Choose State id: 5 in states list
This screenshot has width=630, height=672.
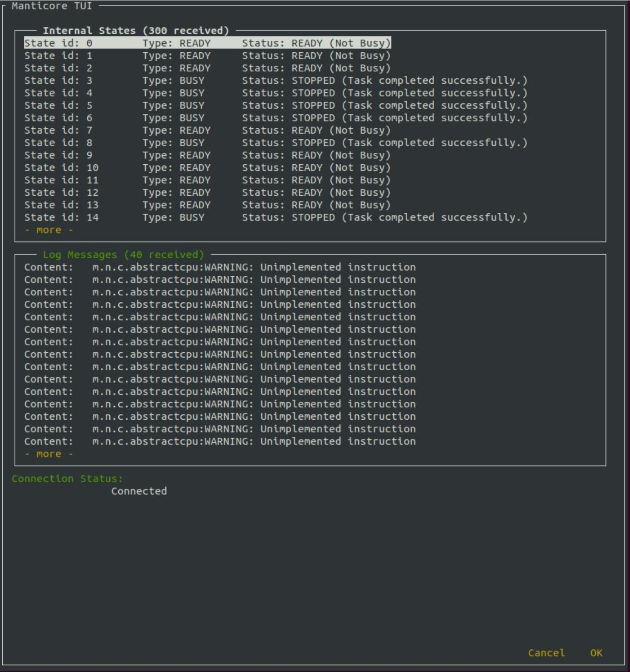pos(275,105)
